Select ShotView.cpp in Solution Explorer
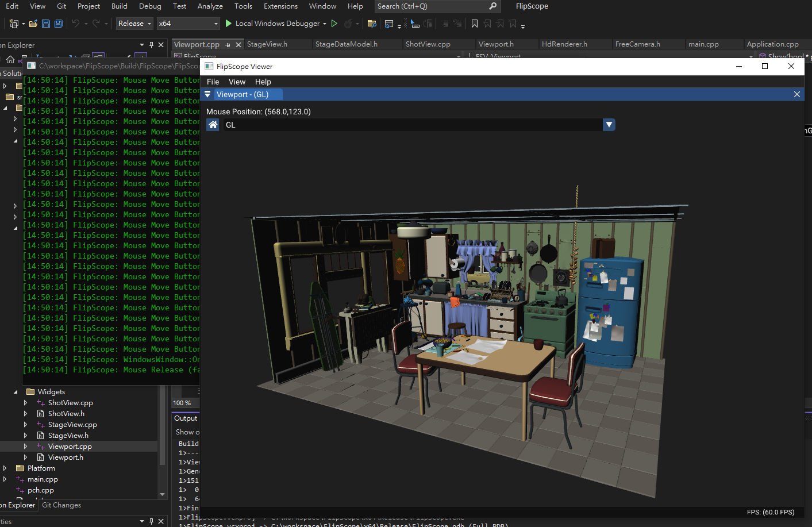The height and width of the screenshot is (527, 812). tap(70, 403)
